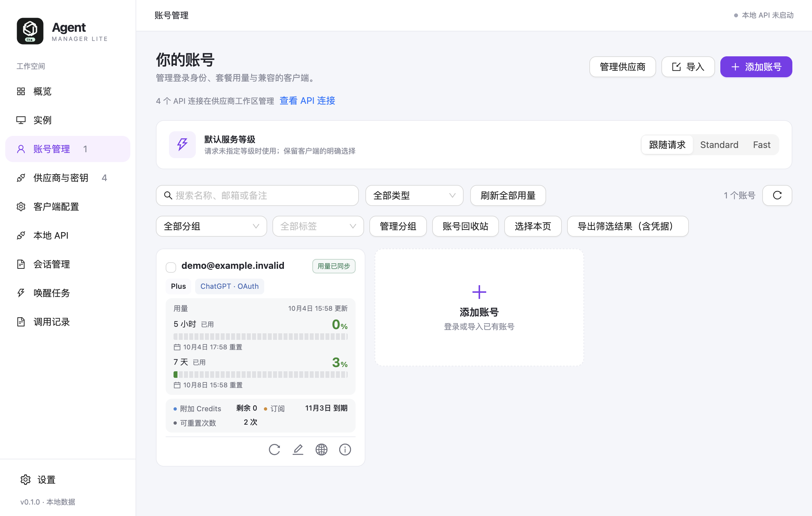The image size is (812, 516).
Task: Click the edit pencil icon on account card
Action: [x=298, y=450]
